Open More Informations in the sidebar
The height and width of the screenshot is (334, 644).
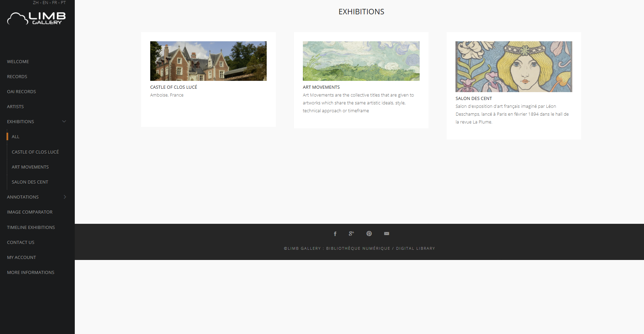click(31, 273)
